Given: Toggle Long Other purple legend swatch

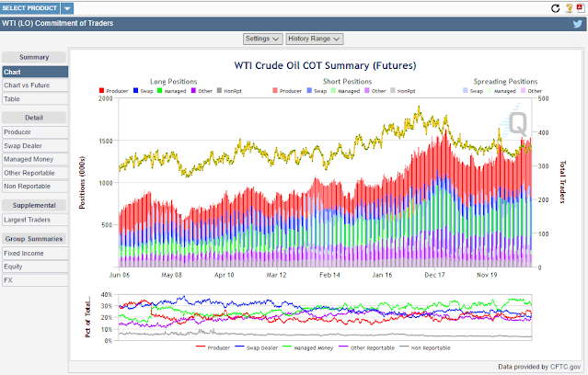Looking at the screenshot, I should pyautogui.click(x=193, y=91).
